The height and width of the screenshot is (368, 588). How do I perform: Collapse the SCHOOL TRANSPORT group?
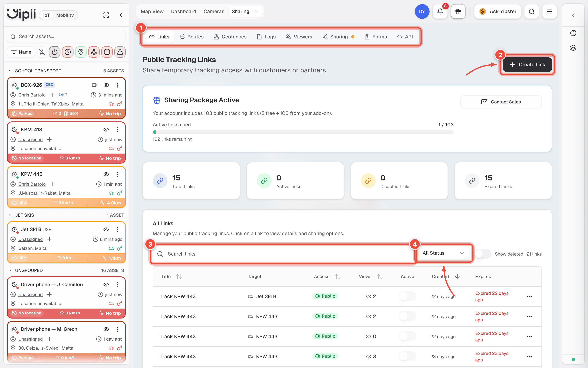pyautogui.click(x=10, y=71)
